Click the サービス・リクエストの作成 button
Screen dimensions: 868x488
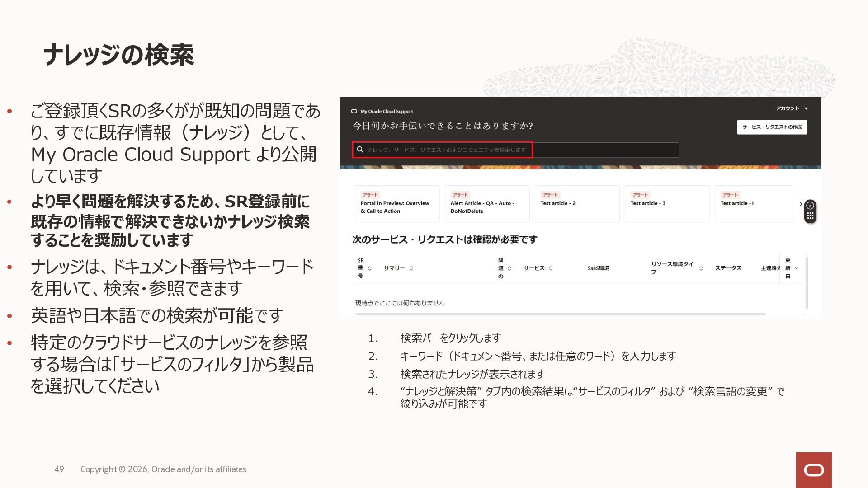point(772,127)
